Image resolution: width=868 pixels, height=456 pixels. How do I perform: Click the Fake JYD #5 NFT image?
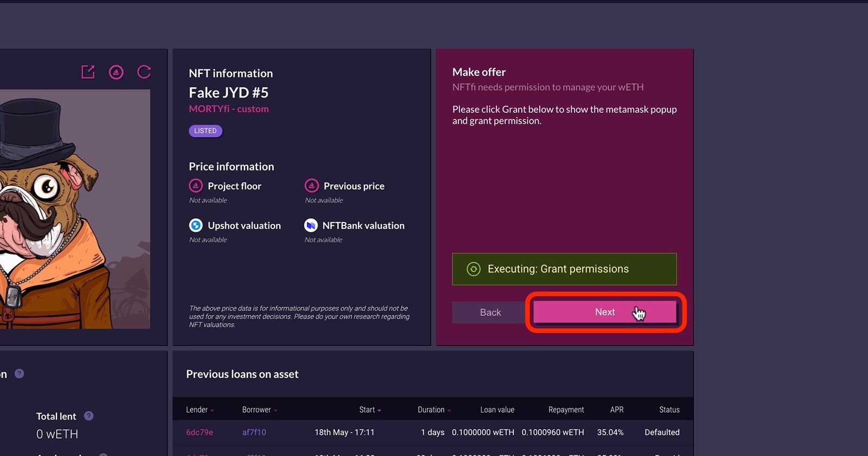point(75,209)
